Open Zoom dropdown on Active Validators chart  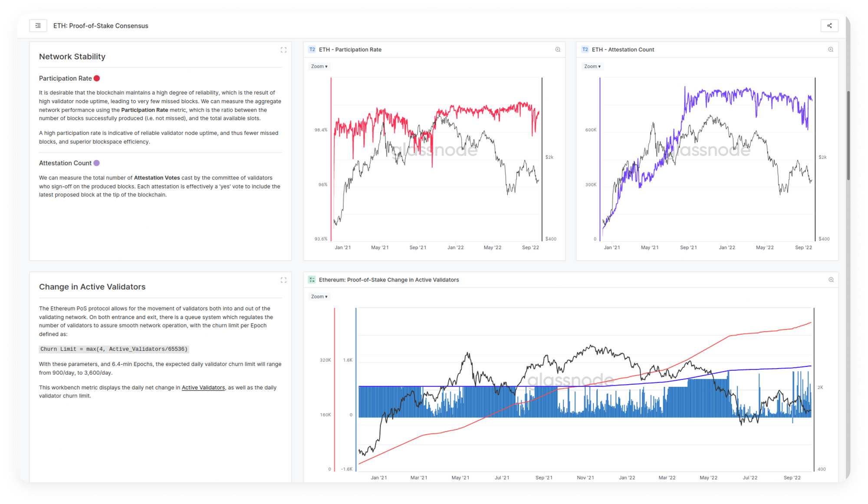pyautogui.click(x=319, y=297)
